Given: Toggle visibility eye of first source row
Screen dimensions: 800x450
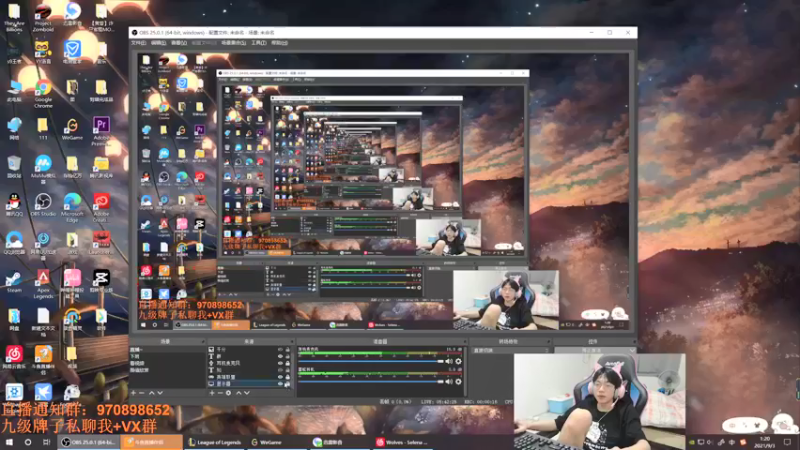Looking at the screenshot, I should click(x=280, y=349).
